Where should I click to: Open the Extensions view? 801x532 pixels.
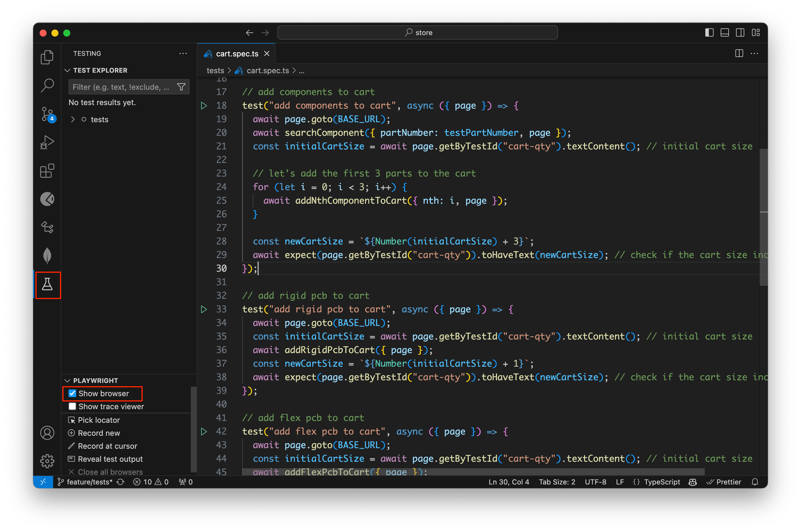(47, 171)
